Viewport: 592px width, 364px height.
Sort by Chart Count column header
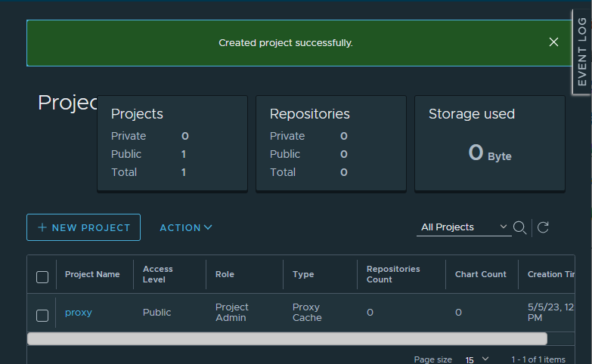[480, 274]
